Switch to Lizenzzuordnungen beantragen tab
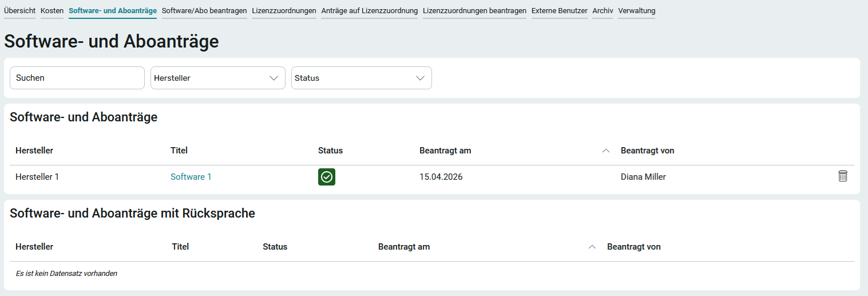Image resolution: width=868 pixels, height=296 pixels. [x=474, y=11]
